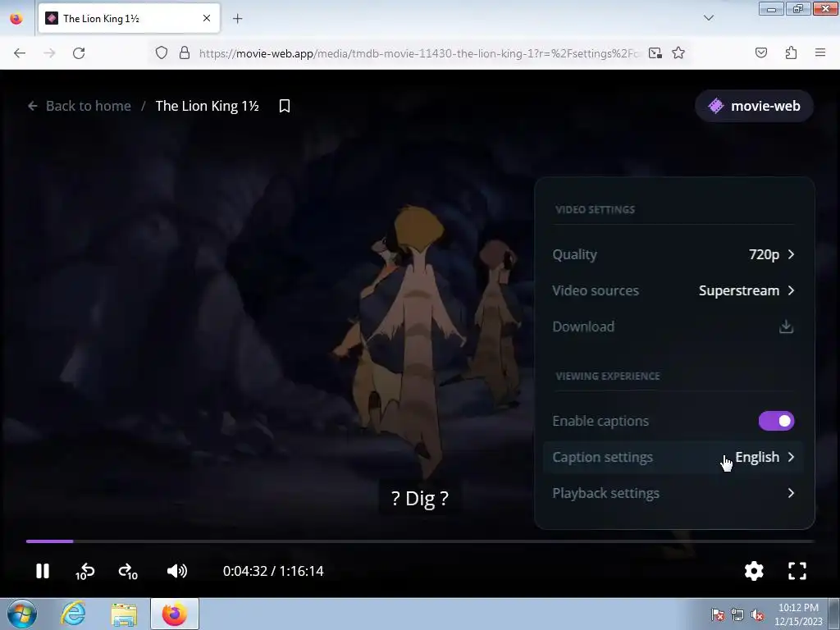
Task: Open Video sources Superstream menu
Action: pos(673,290)
